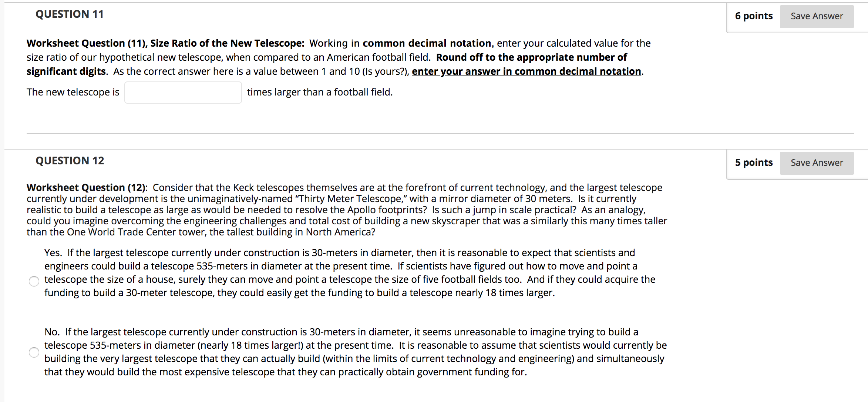868x402 pixels.
Task: Click underlined 'enter your answer in common decimal notation'
Action: [526, 71]
